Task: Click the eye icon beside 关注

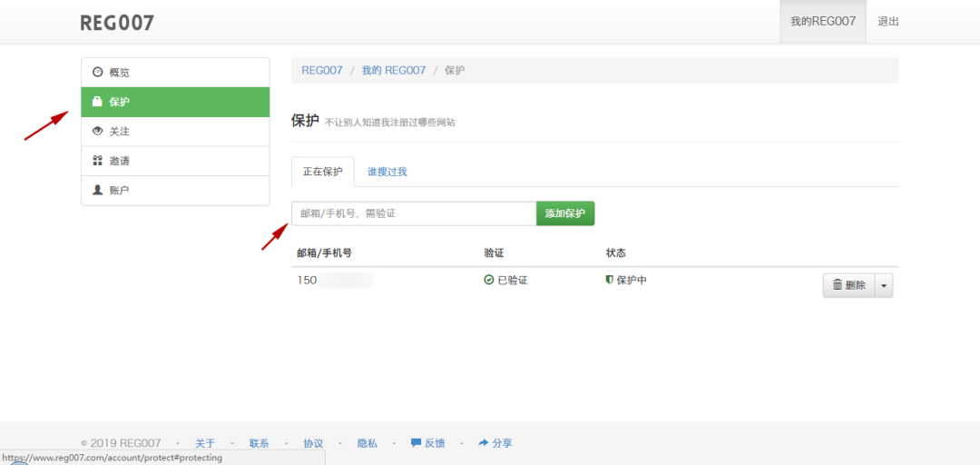Action: click(97, 132)
